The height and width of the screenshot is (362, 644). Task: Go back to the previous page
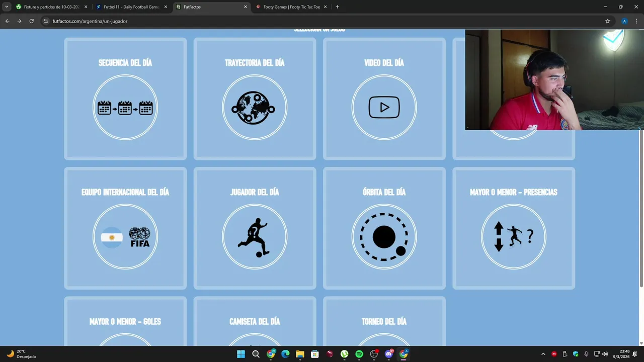pos(7,21)
